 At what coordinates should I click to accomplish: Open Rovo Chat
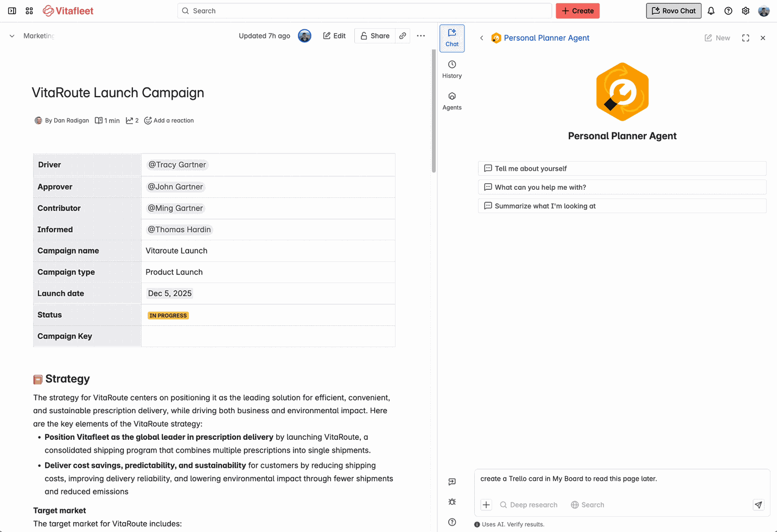click(x=673, y=11)
